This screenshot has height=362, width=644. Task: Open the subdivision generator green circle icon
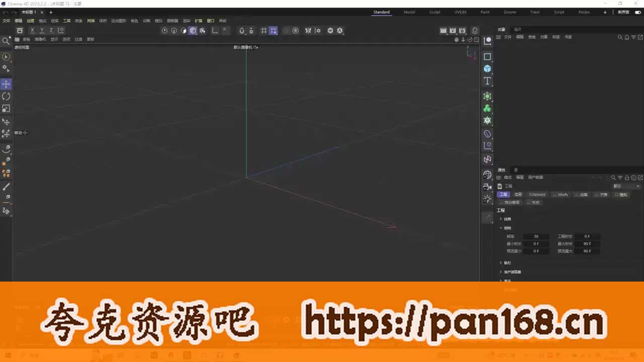(x=487, y=96)
